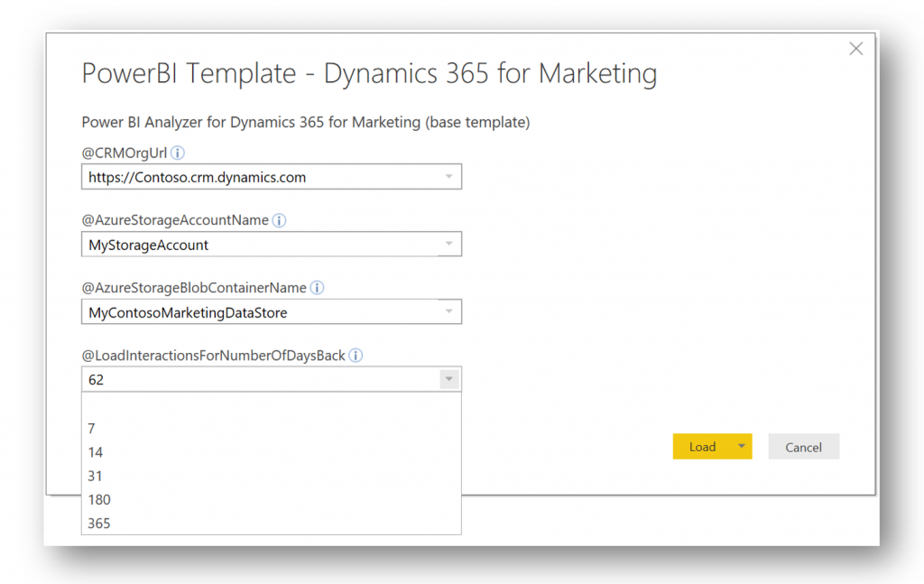Open the AzureStorageBlobContainerName dropdown arrow
This screenshot has height=584, width=924.
click(449, 311)
